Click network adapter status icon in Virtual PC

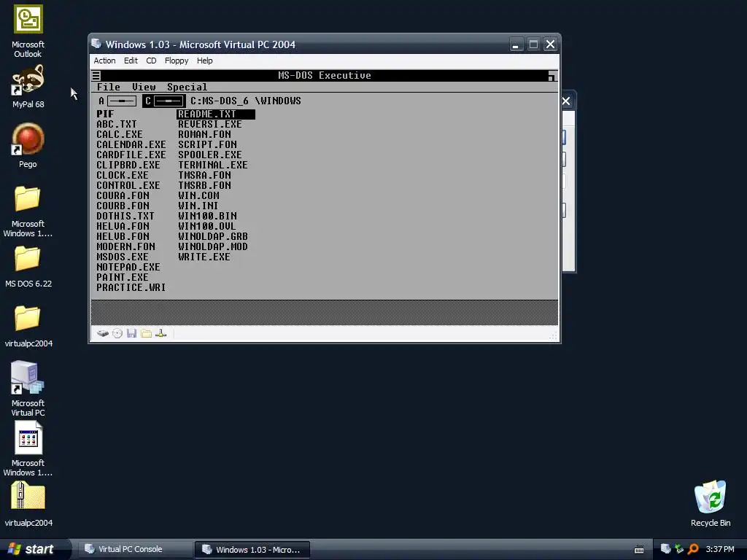coord(161,333)
